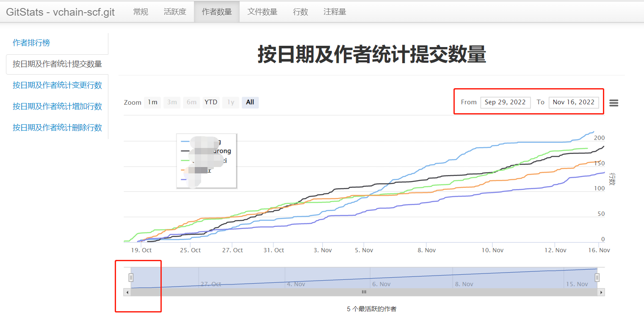Select 按日期及作者统计提交数量 sidebar item
Screen dimensions: 644x329
57,64
